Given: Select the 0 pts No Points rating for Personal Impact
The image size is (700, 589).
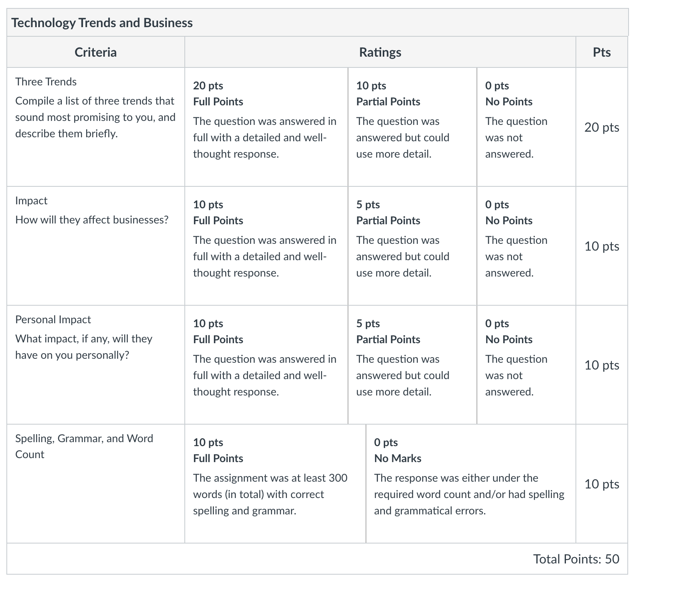Looking at the screenshot, I should pyautogui.click(x=526, y=365).
